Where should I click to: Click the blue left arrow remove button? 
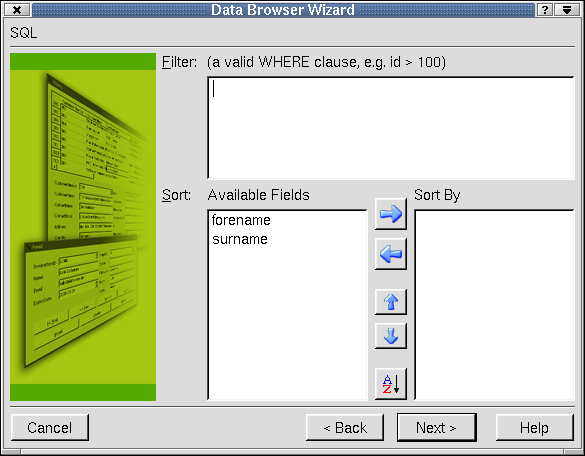(x=391, y=254)
